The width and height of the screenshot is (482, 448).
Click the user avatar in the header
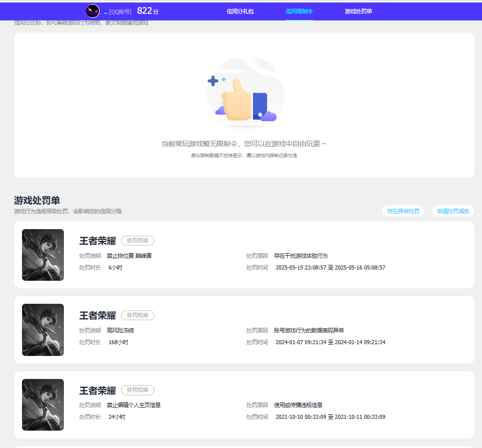pos(93,11)
